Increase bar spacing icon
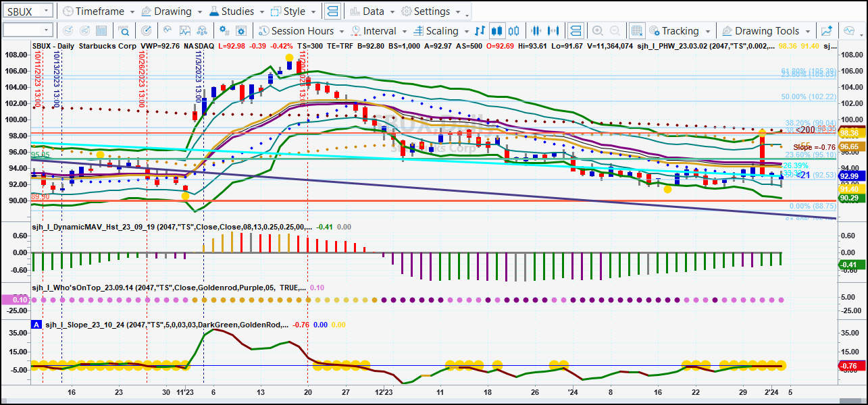868x405 pixels. coord(554,31)
